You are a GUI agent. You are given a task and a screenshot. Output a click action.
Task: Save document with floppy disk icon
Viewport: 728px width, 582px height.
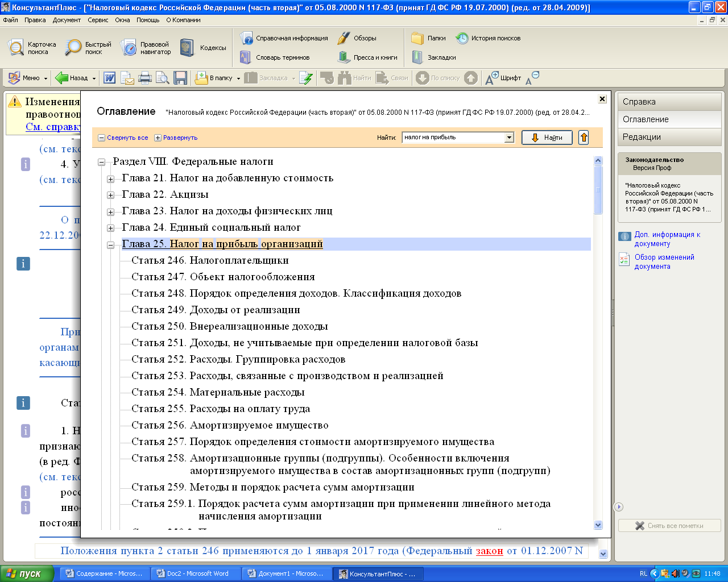[x=180, y=78]
